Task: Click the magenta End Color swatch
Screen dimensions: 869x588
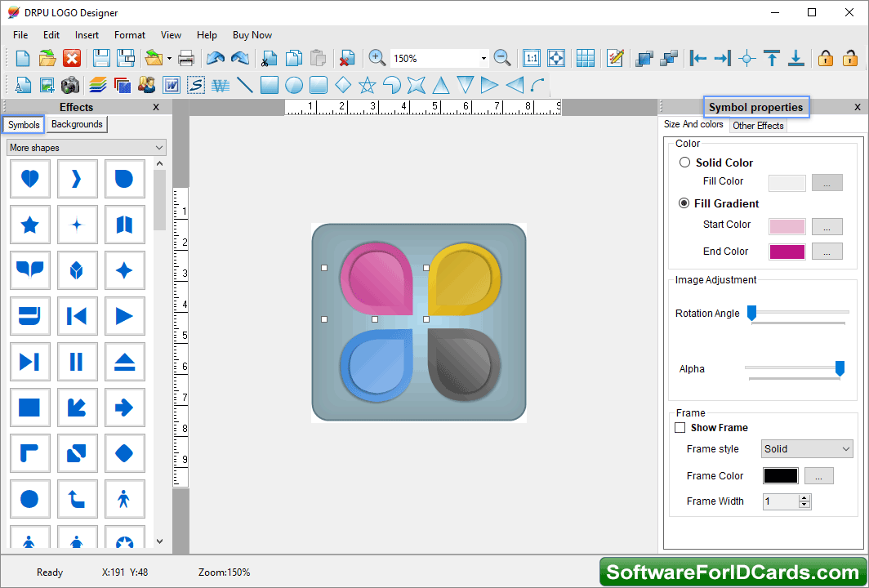Action: pyautogui.click(x=787, y=252)
